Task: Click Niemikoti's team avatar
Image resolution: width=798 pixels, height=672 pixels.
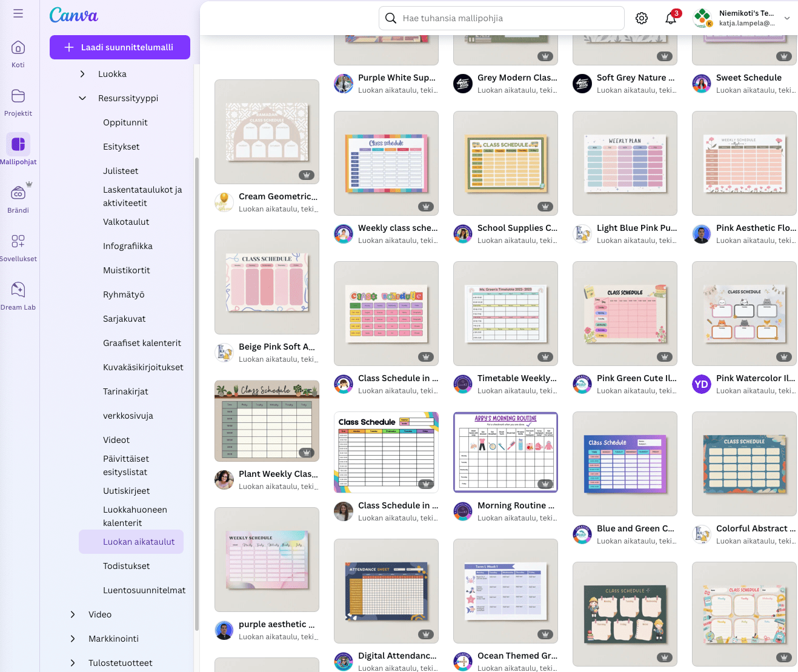Action: [702, 18]
